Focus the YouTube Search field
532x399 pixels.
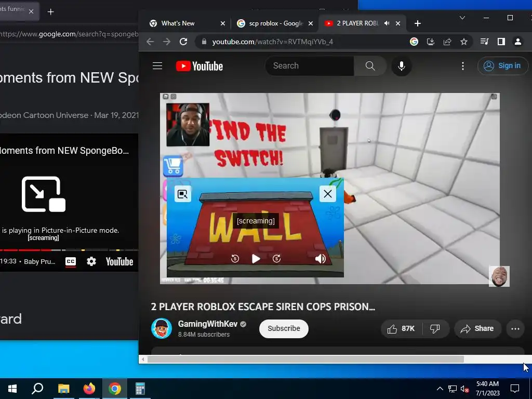[310, 66]
